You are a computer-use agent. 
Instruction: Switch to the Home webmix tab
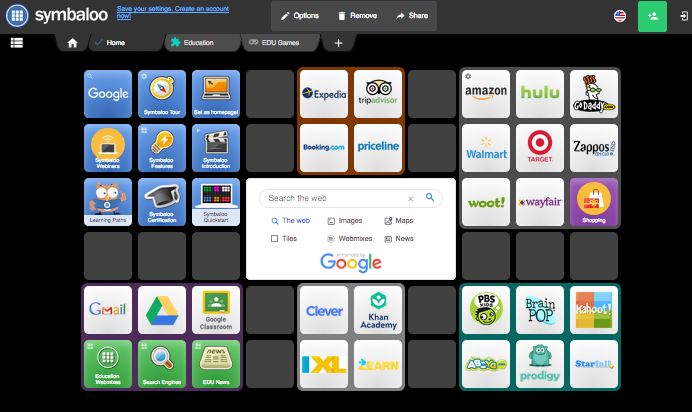[126, 43]
